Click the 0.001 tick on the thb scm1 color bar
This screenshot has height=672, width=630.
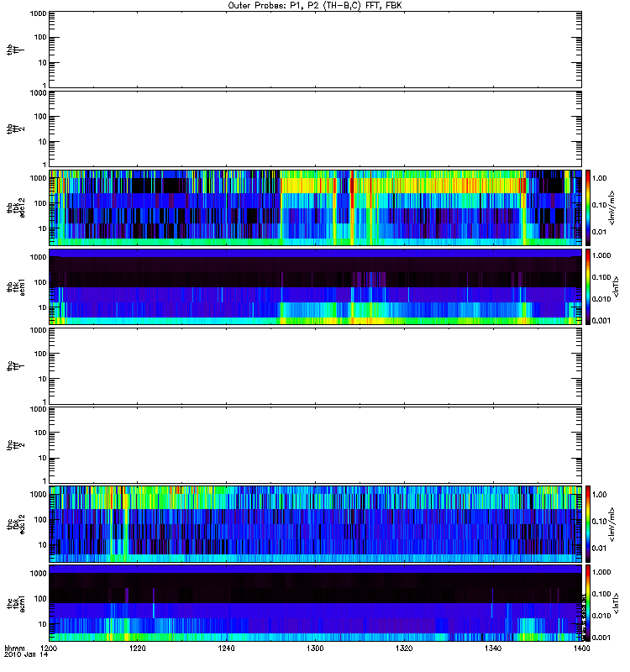coord(601,321)
